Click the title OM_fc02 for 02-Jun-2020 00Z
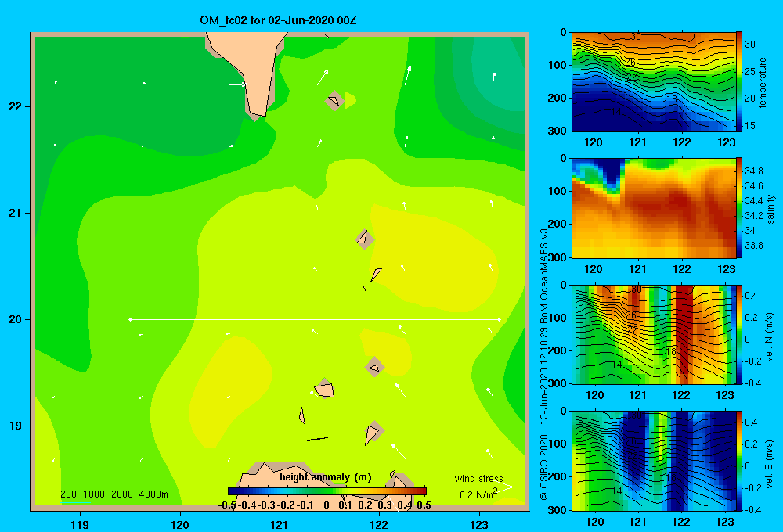 coord(278,20)
